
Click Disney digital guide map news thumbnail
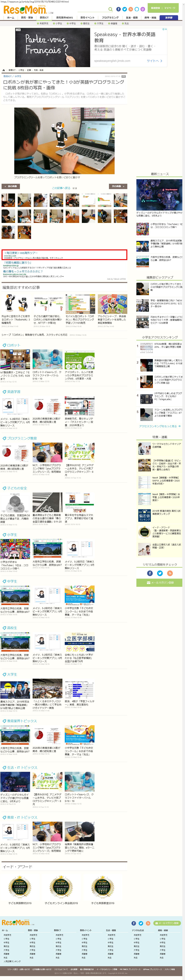(159, 195)
